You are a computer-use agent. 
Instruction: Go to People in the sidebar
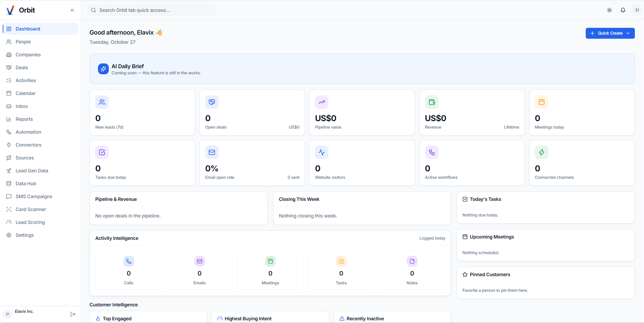tap(40, 42)
